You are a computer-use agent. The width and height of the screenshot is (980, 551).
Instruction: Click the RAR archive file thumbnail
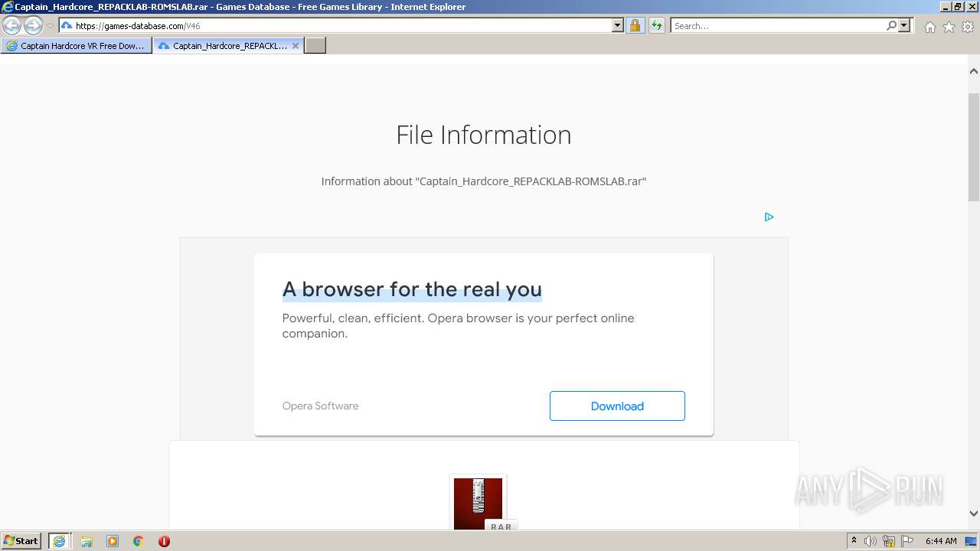479,503
